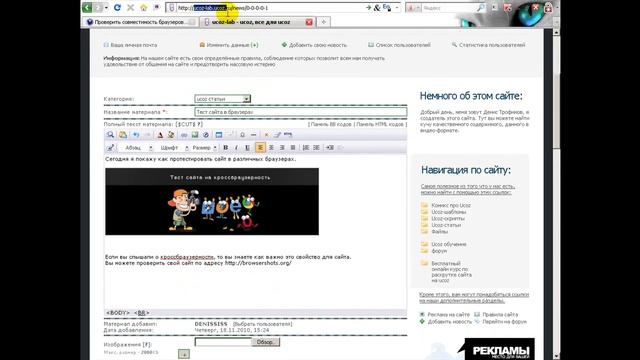Image resolution: width=640 pixels, height=360 pixels.
Task: Open Реклама на сайте link
Action: pos(449,315)
